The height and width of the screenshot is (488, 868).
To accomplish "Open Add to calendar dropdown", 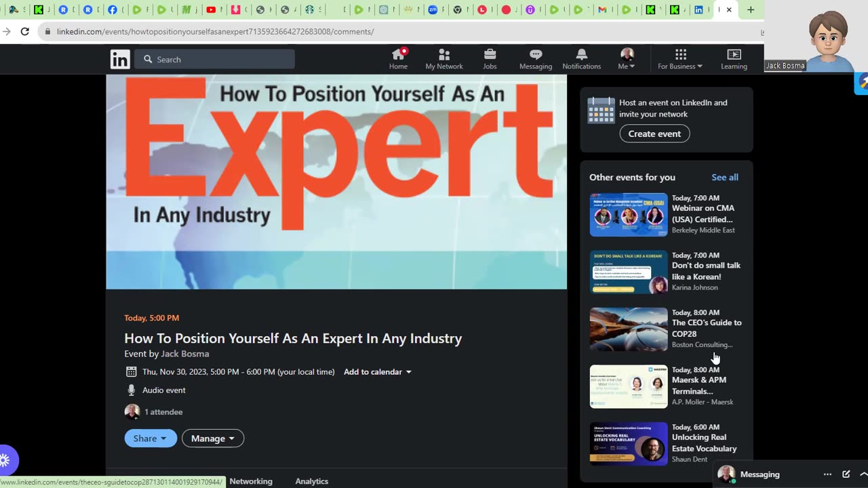I will coord(378,371).
